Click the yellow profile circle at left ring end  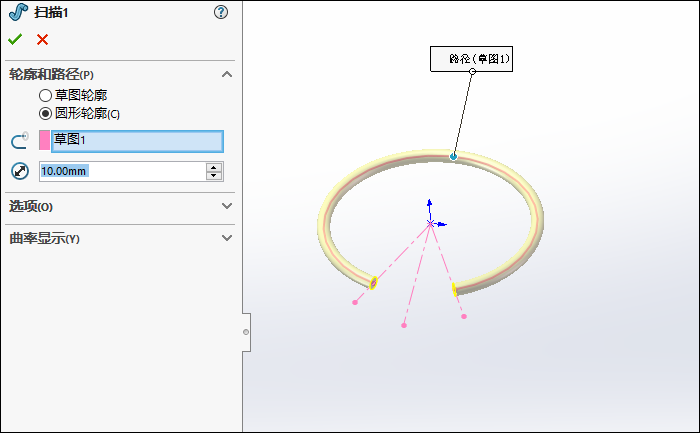374,283
